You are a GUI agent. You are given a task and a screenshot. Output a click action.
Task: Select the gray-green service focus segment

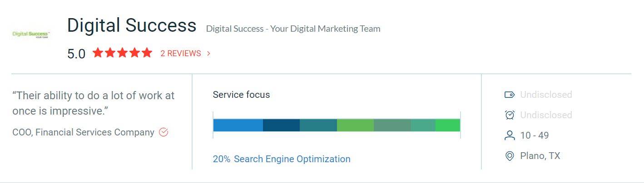(392, 125)
